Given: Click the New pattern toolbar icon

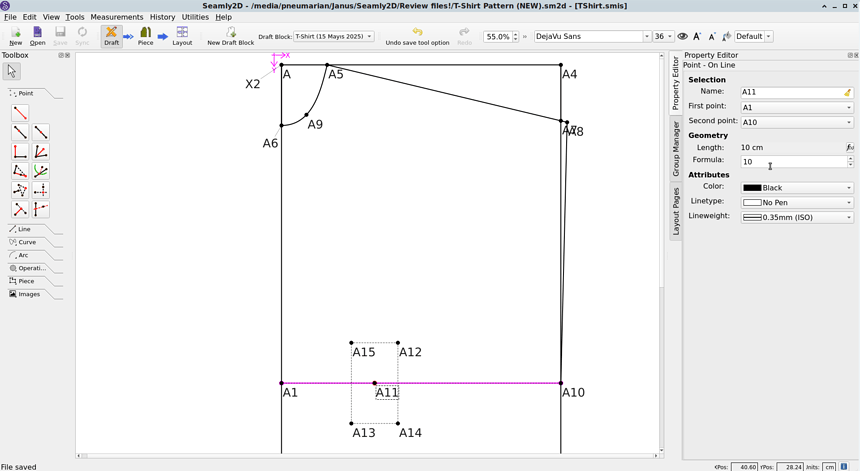Looking at the screenshot, I should point(15,36).
